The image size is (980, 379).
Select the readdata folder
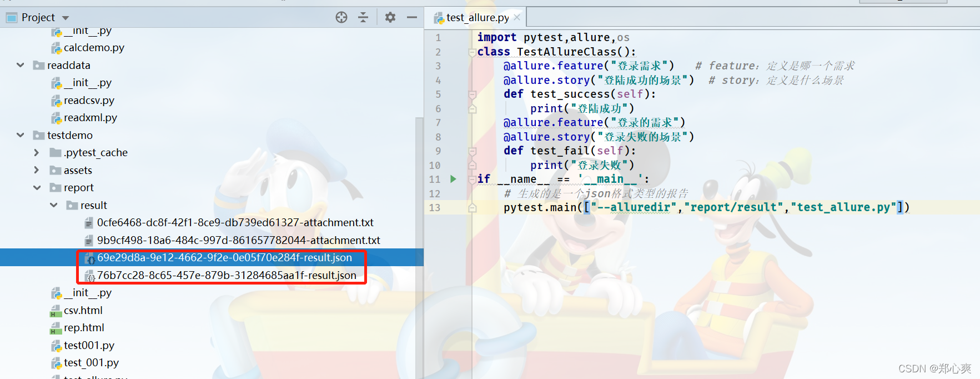[x=69, y=65]
